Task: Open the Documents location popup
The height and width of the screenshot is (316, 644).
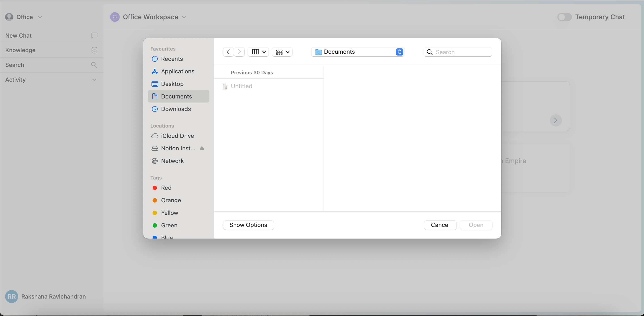Action: click(x=358, y=52)
